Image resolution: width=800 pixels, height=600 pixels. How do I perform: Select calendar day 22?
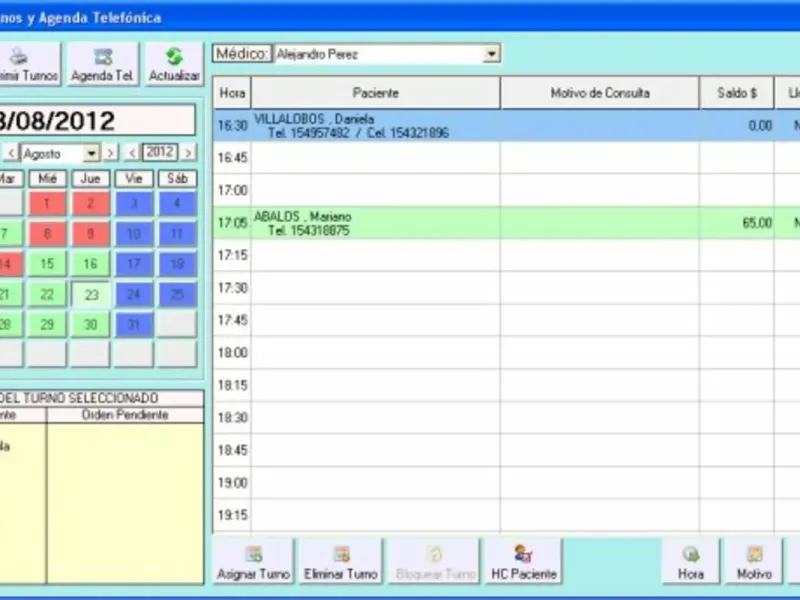click(47, 294)
